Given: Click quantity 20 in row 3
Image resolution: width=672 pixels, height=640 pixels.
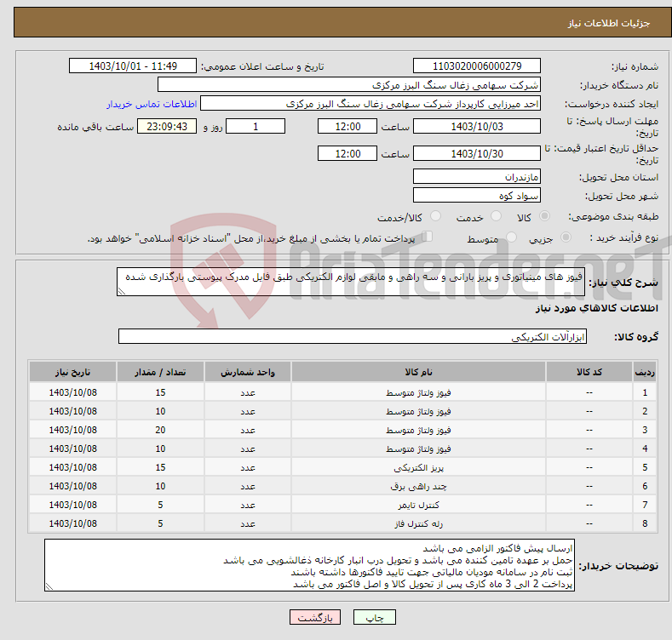Looking at the screenshot, I should pyautogui.click(x=160, y=430).
